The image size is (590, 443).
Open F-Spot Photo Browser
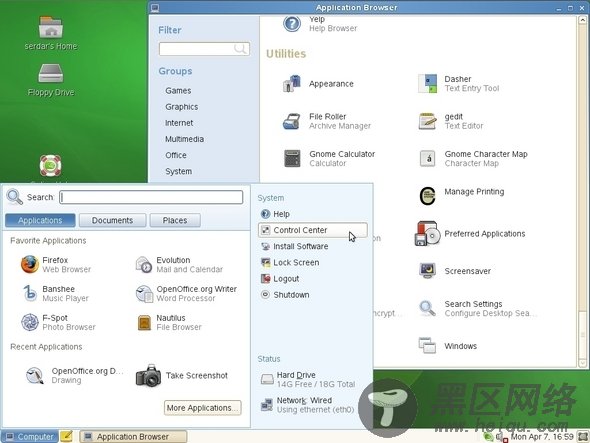(x=58, y=323)
